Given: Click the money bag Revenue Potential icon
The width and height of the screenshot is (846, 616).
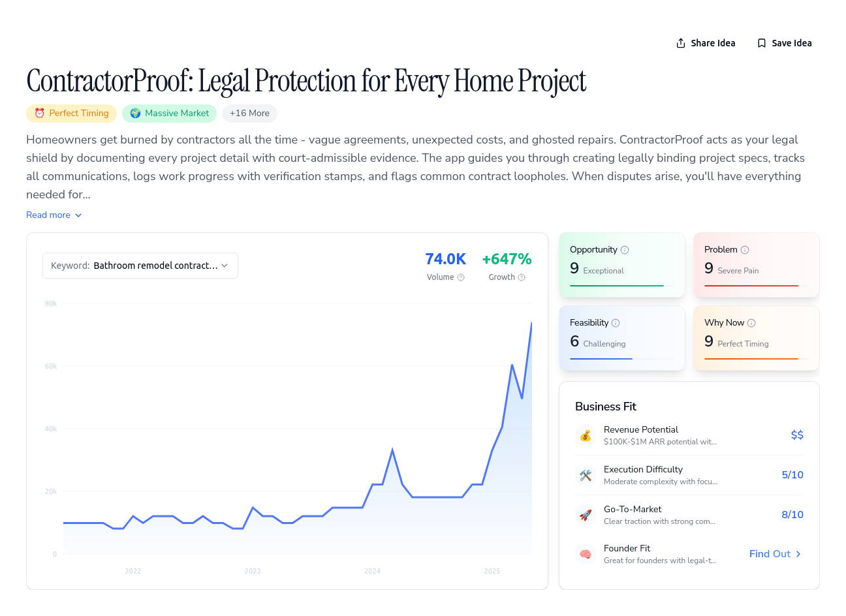Looking at the screenshot, I should click(586, 435).
